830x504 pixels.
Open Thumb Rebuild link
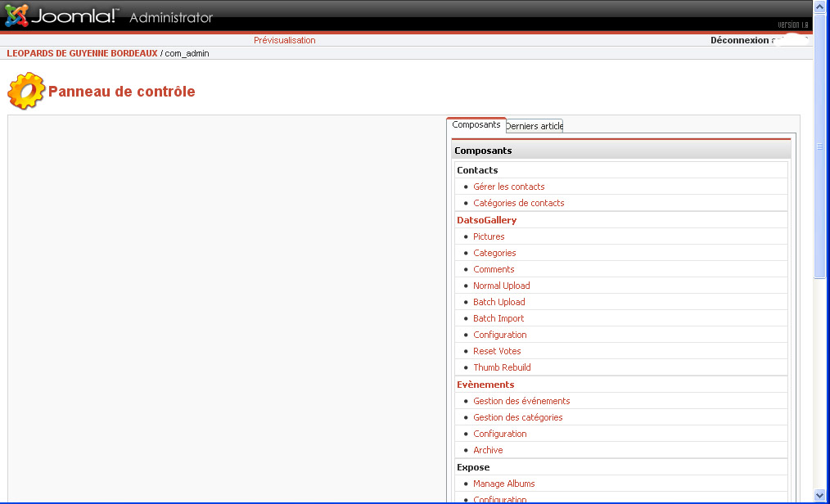tap(502, 367)
